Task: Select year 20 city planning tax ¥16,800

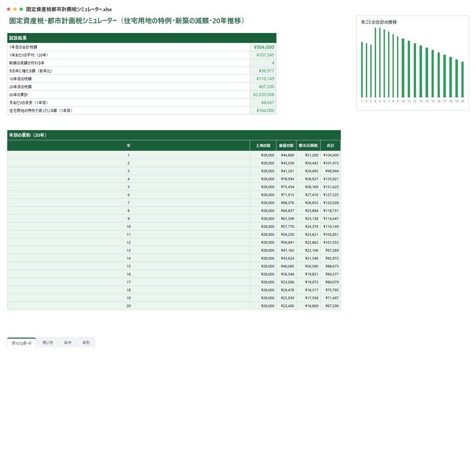Action: pos(308,306)
